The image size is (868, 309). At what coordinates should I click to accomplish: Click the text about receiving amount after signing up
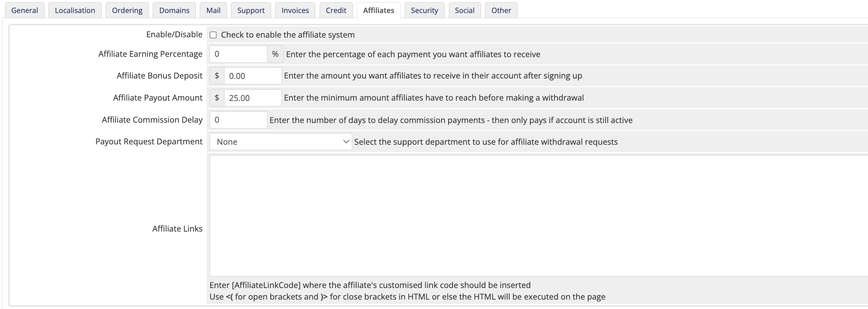tap(433, 76)
